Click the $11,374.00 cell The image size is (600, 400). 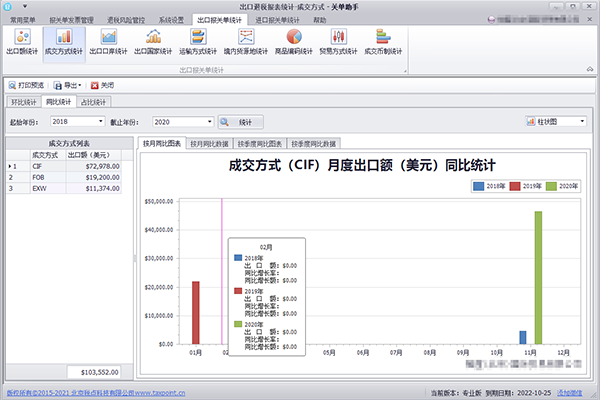(94, 188)
